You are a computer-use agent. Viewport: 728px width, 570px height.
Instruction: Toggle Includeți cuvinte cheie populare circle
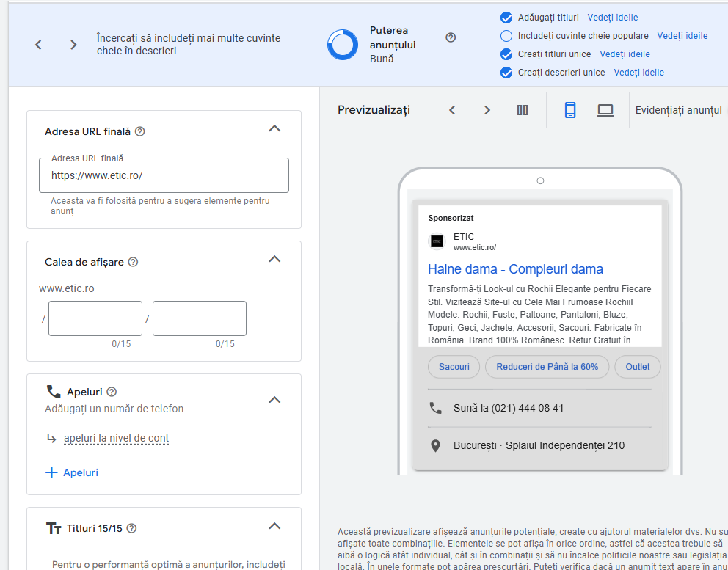tap(506, 36)
